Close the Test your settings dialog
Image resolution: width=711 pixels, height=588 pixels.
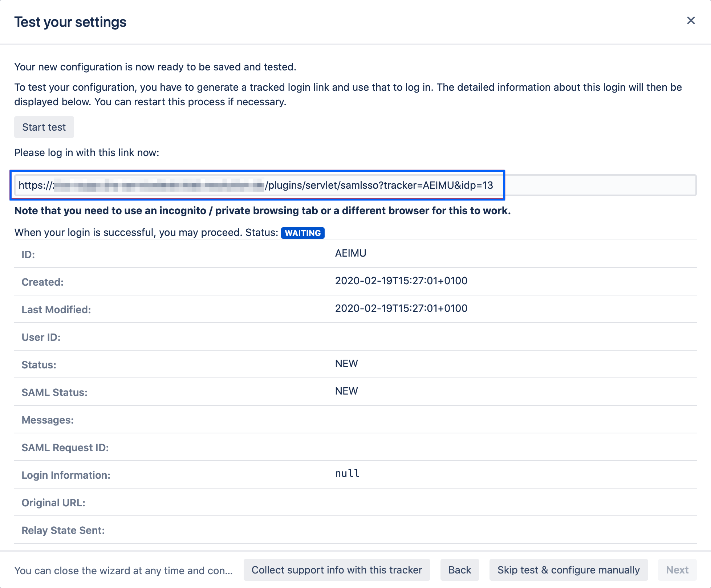[691, 21]
